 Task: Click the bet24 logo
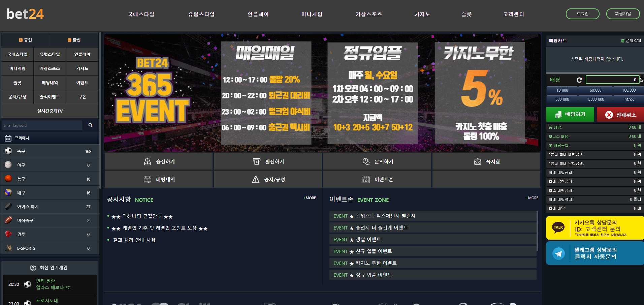click(25, 14)
